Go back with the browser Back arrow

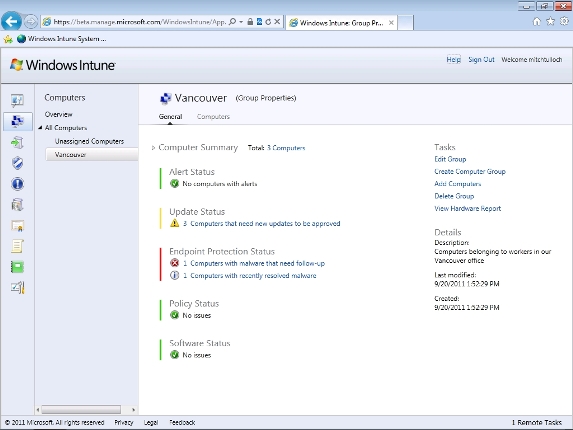coord(11,22)
